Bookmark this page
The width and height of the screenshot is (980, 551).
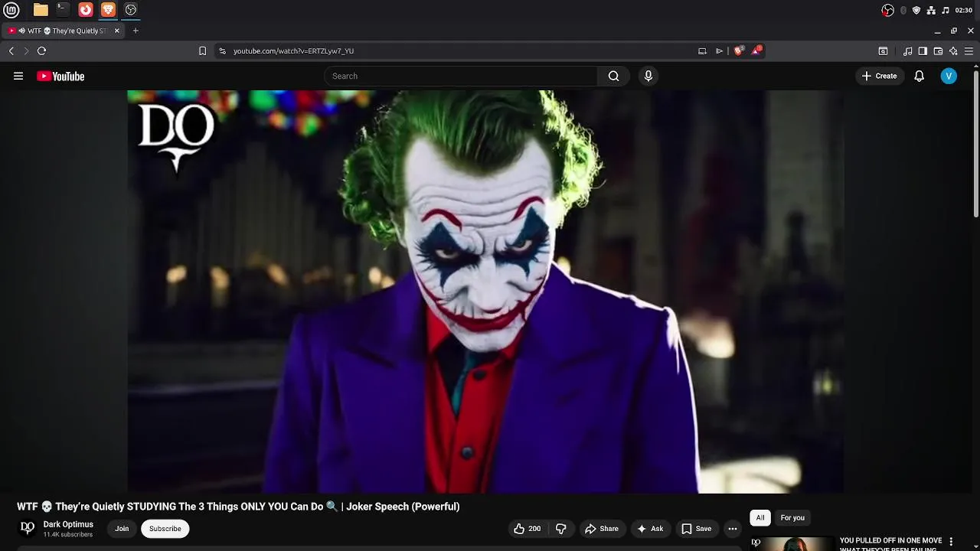(x=202, y=51)
